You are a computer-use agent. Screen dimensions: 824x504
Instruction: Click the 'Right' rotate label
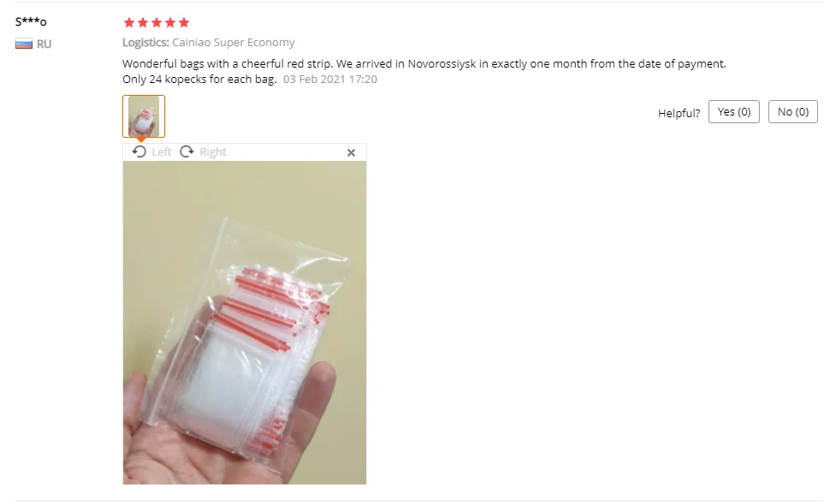pos(213,151)
